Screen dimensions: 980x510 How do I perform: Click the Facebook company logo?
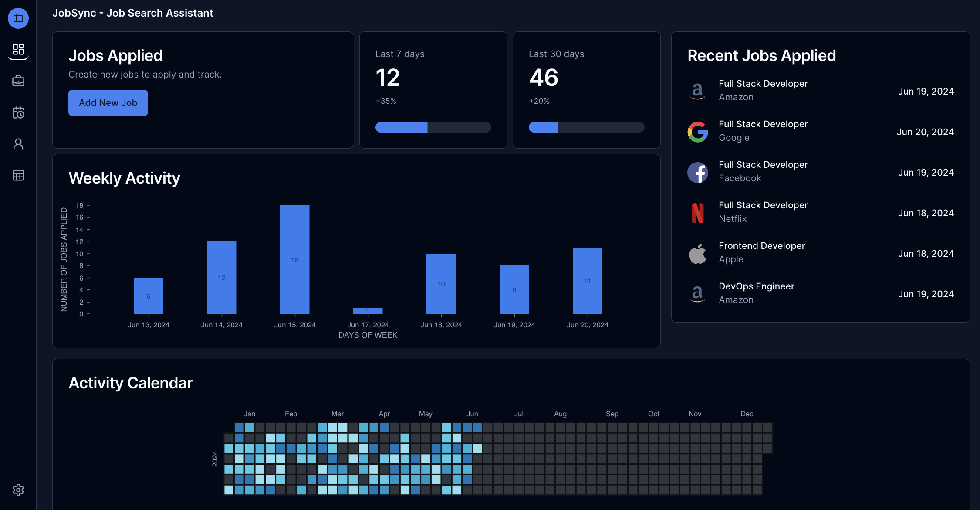coord(698,172)
